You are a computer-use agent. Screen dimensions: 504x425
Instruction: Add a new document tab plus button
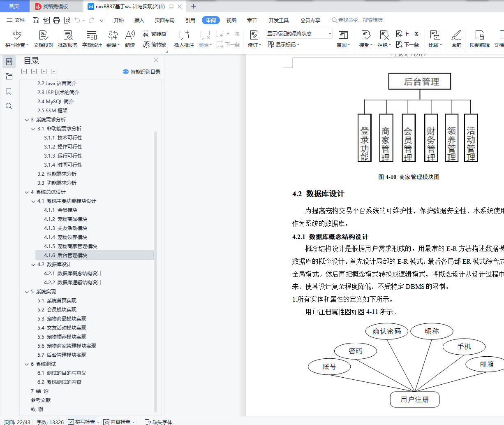click(194, 6)
